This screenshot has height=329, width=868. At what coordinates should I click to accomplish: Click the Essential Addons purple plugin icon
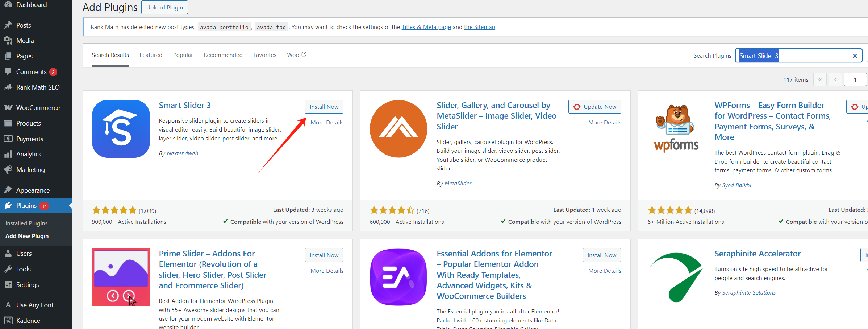click(398, 277)
